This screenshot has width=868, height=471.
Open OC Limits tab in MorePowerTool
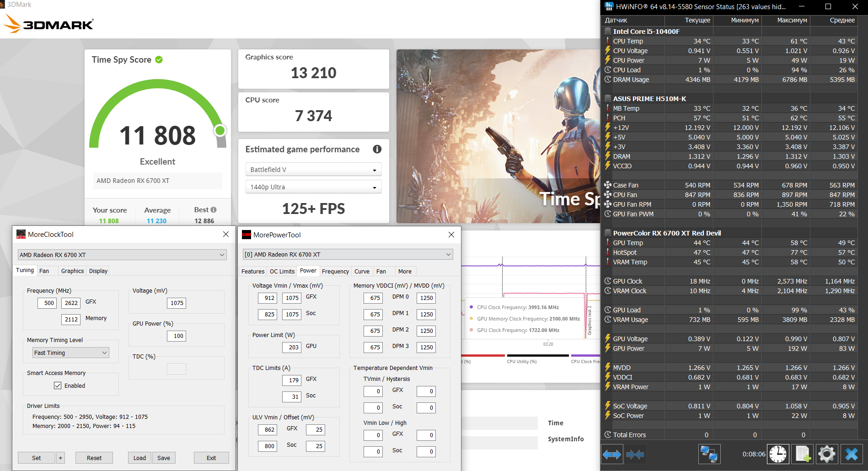tap(282, 271)
